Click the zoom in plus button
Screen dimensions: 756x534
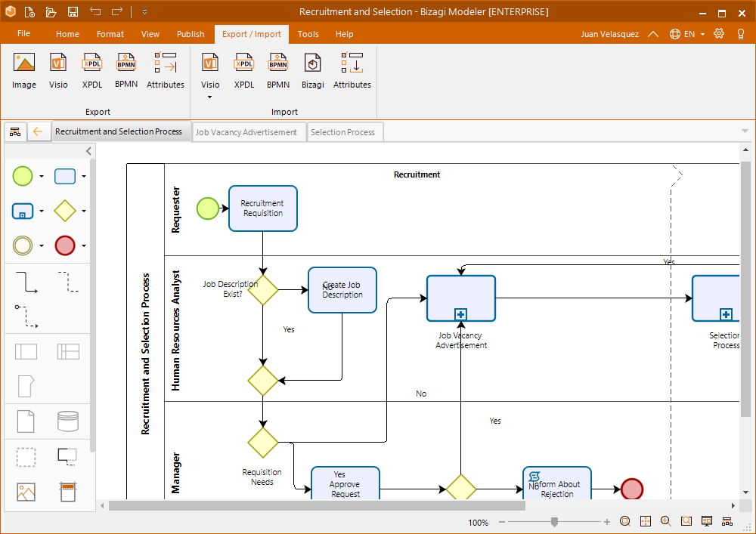coord(607,522)
